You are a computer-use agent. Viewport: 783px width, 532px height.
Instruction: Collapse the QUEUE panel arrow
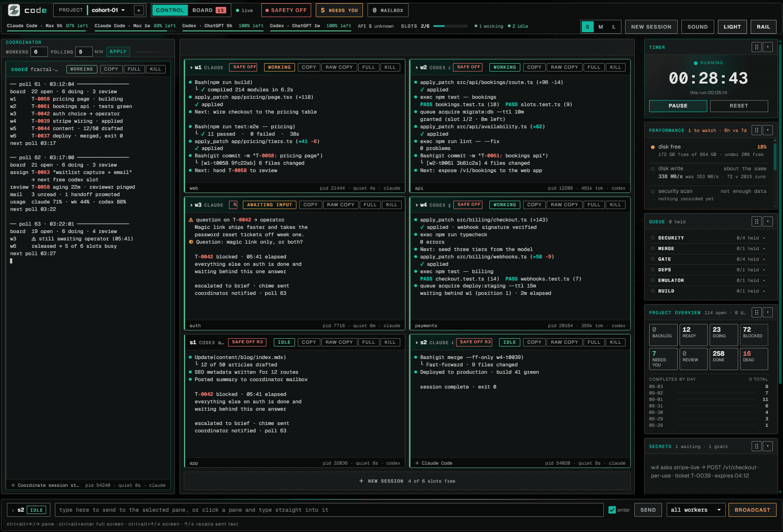(768, 221)
